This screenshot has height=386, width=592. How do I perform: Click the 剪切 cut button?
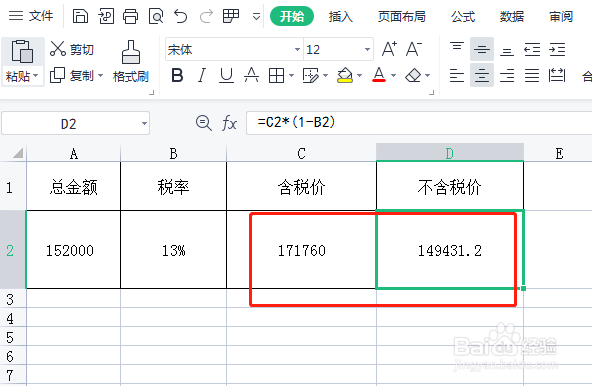(72, 49)
